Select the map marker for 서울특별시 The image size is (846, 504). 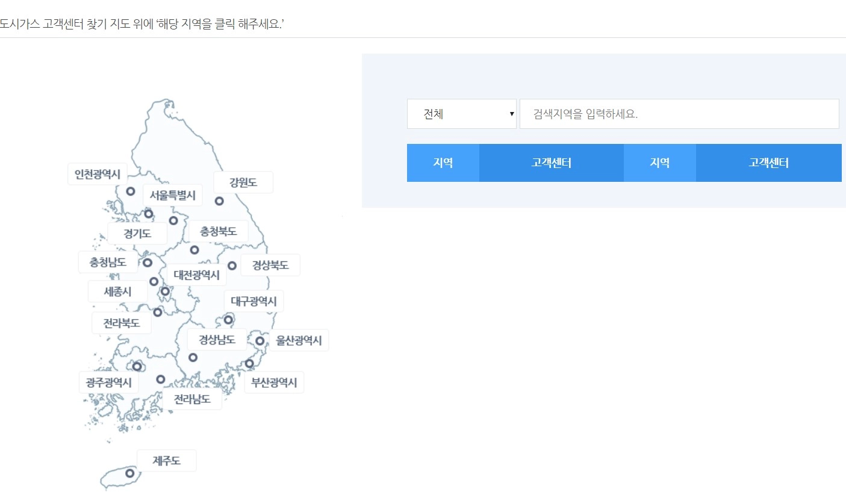(149, 213)
